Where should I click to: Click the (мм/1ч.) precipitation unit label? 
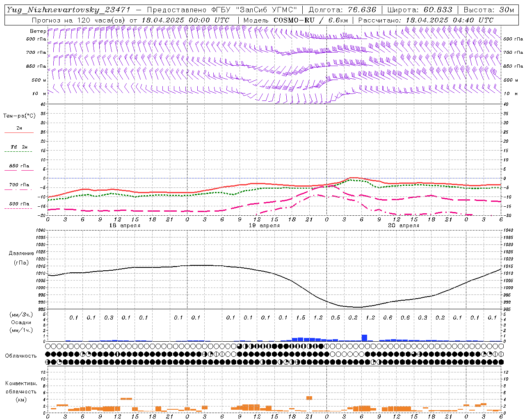(21, 330)
